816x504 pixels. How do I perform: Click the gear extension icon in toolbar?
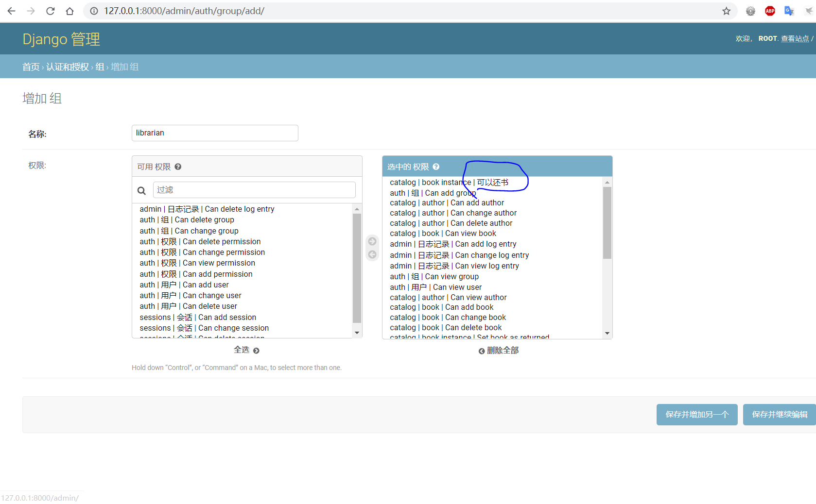pyautogui.click(x=750, y=11)
